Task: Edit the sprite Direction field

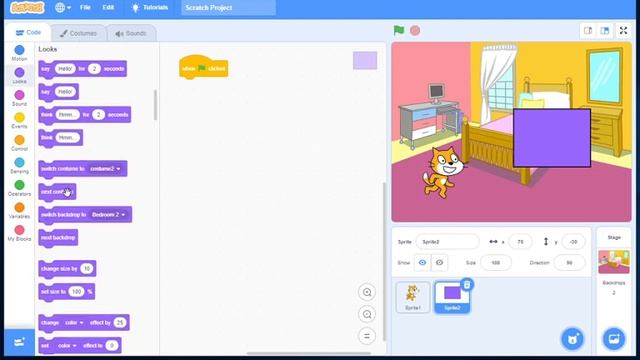Action: [569, 262]
